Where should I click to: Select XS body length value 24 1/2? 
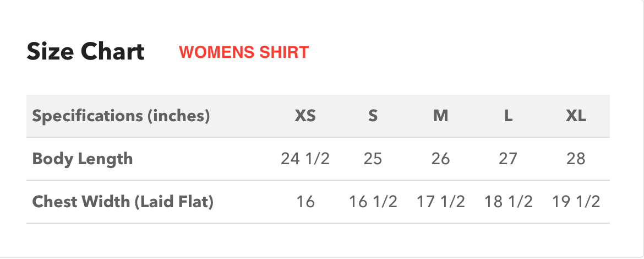click(x=305, y=159)
